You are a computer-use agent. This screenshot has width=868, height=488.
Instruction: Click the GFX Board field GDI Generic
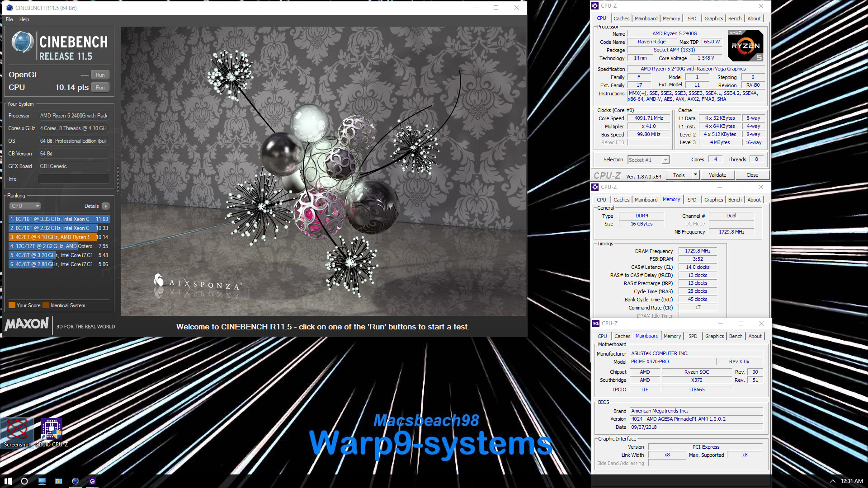(x=74, y=166)
